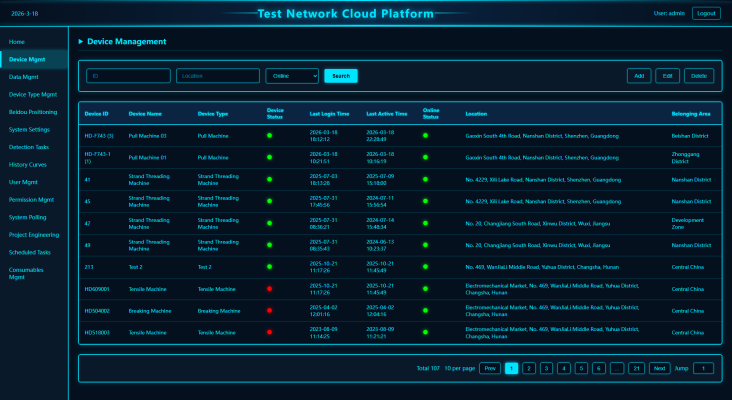Go to page 5
Screen dimensions: 732x400
click(581, 368)
